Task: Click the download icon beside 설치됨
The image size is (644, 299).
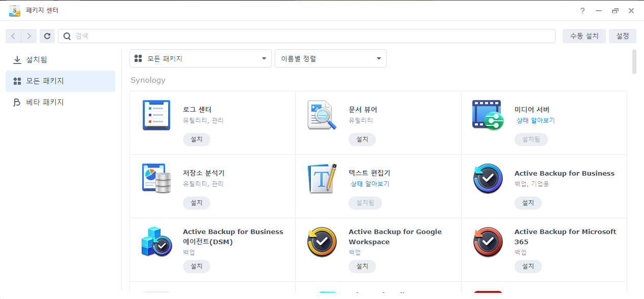Action: [x=17, y=60]
